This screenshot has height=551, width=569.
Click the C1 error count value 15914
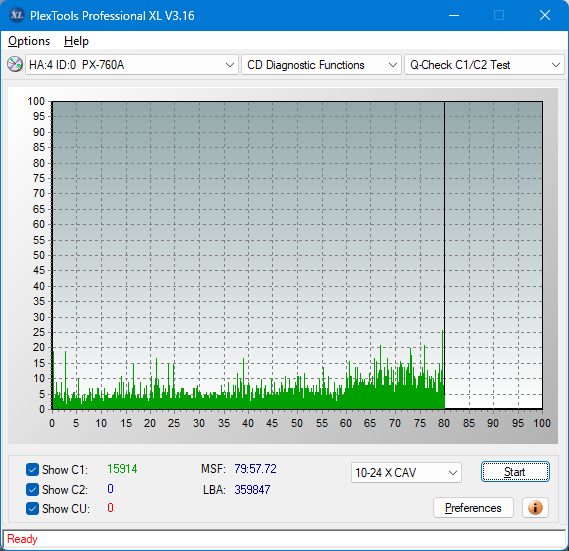[x=122, y=469]
